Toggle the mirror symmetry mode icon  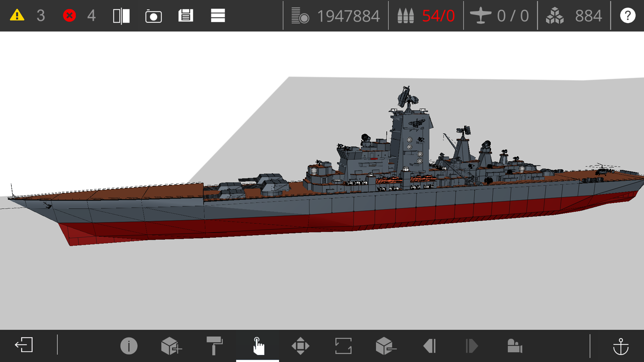[121, 16]
